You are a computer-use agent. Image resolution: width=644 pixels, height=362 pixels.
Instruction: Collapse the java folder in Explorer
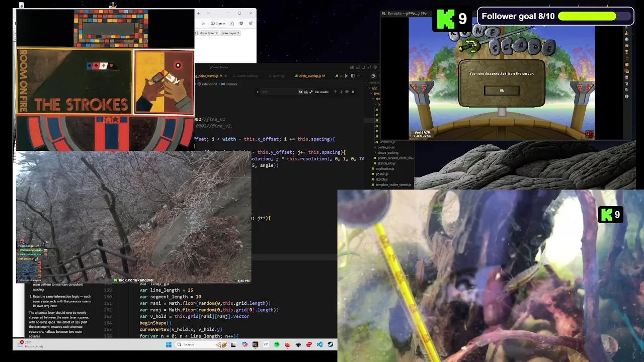pyautogui.click(x=375, y=94)
